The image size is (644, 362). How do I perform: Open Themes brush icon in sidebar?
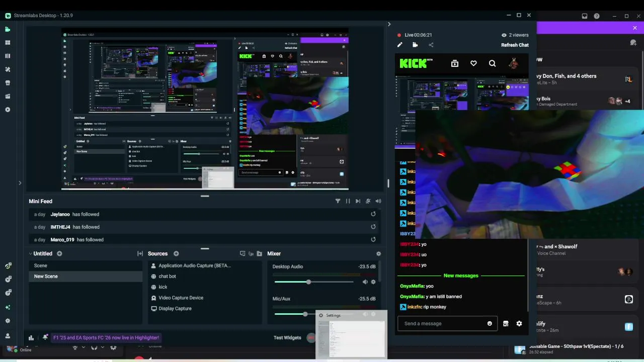8,69
